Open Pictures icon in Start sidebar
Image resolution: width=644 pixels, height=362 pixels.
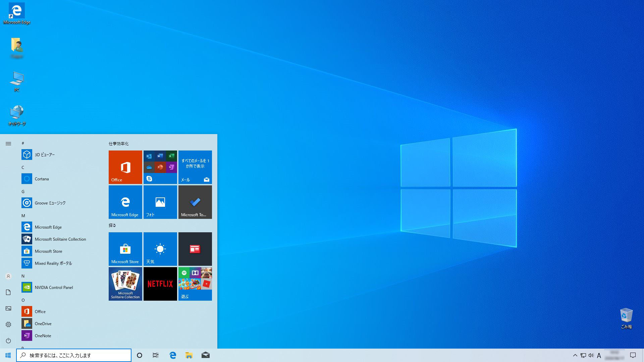point(8,308)
